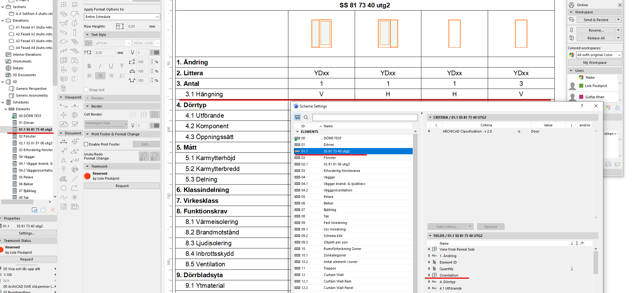The image size is (644, 293).
Task: Toggle the Wrap text checkbox
Action: 87,90
